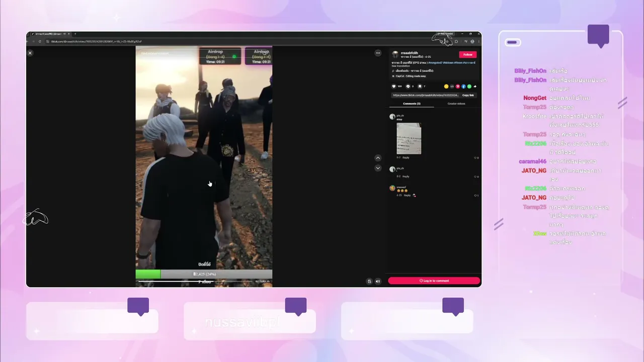
Task: Open a new browser tab
Action: tap(75, 34)
